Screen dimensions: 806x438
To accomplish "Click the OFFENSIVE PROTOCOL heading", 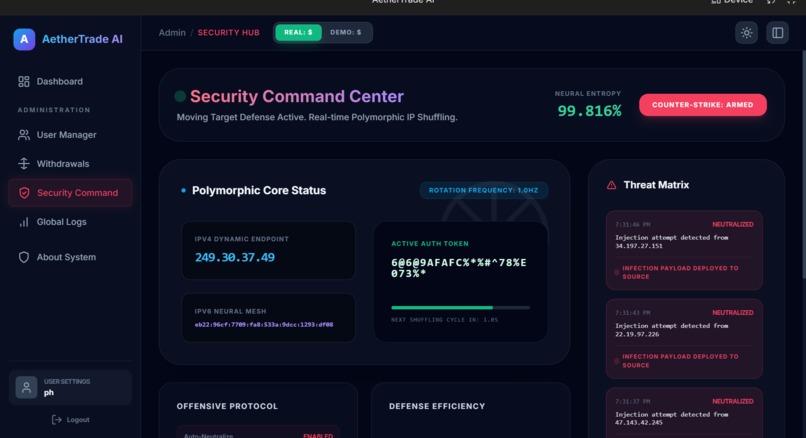I will tap(227, 407).
